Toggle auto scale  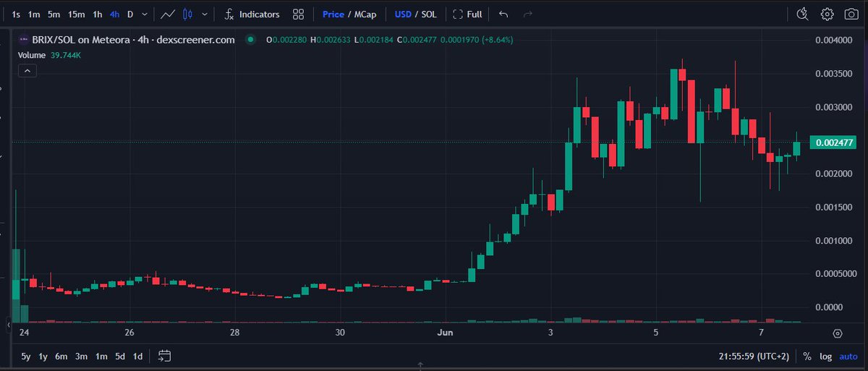pyautogui.click(x=849, y=356)
